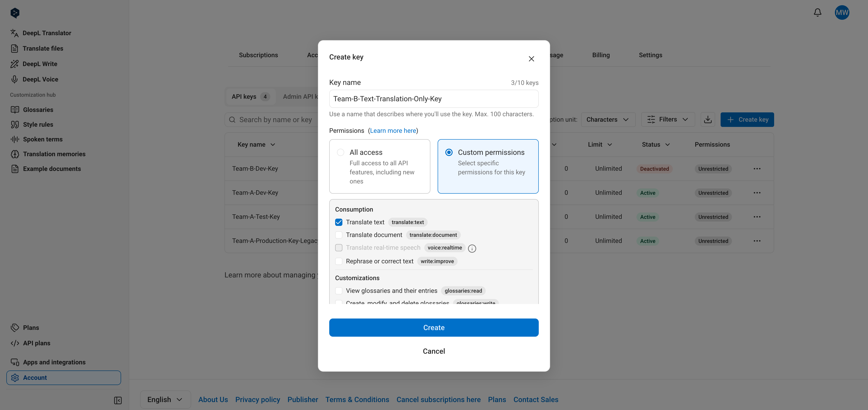
Task: Open Glossaries in customization hub
Action: 32,110
